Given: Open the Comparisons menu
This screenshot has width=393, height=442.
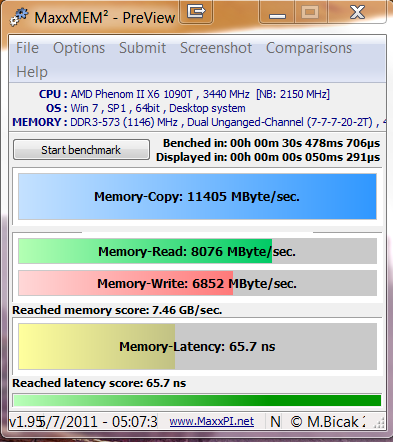Looking at the screenshot, I should coord(309,48).
